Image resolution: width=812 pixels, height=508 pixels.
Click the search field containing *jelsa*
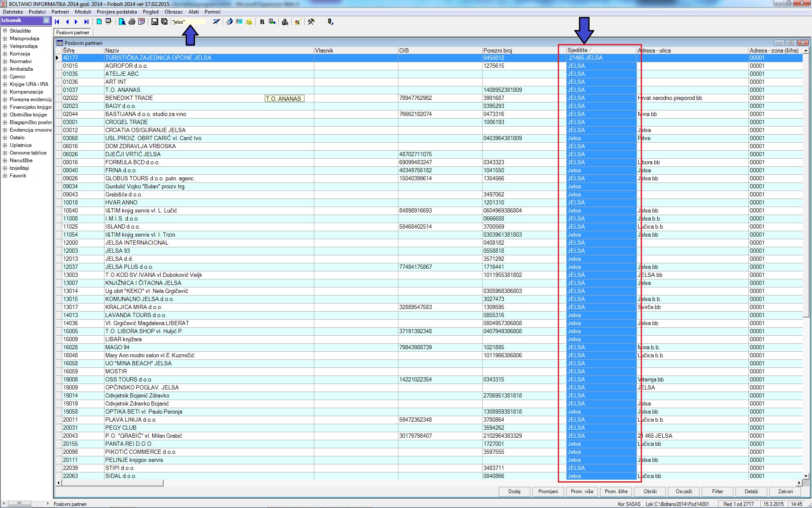189,22
